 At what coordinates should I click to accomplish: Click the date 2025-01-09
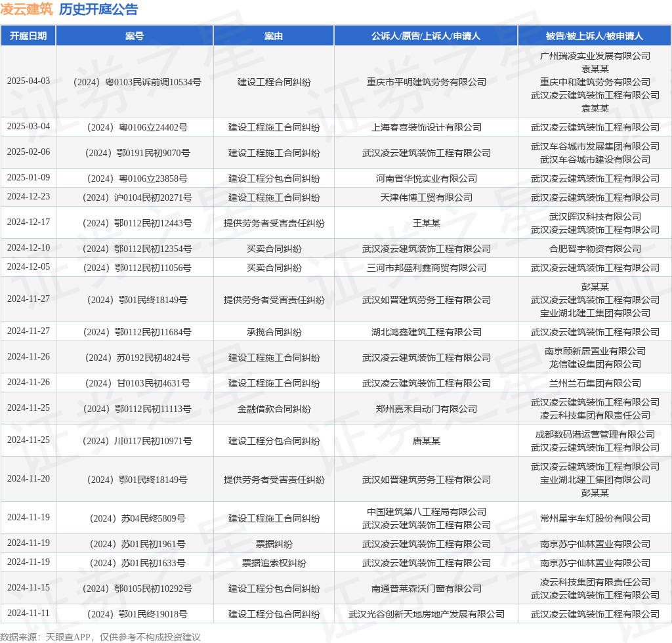click(x=28, y=177)
